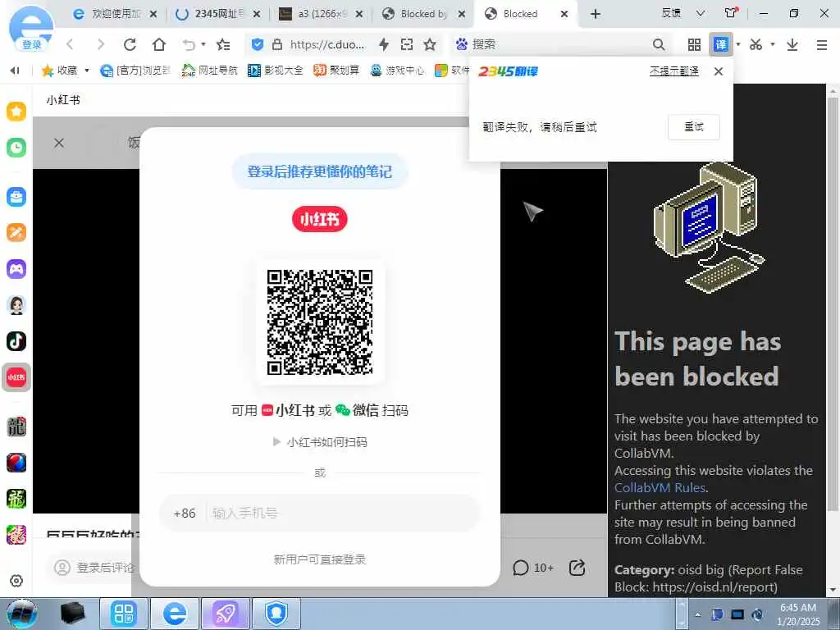Open the CollabVM Rules link
This screenshot has height=630, width=840.
tap(660, 487)
